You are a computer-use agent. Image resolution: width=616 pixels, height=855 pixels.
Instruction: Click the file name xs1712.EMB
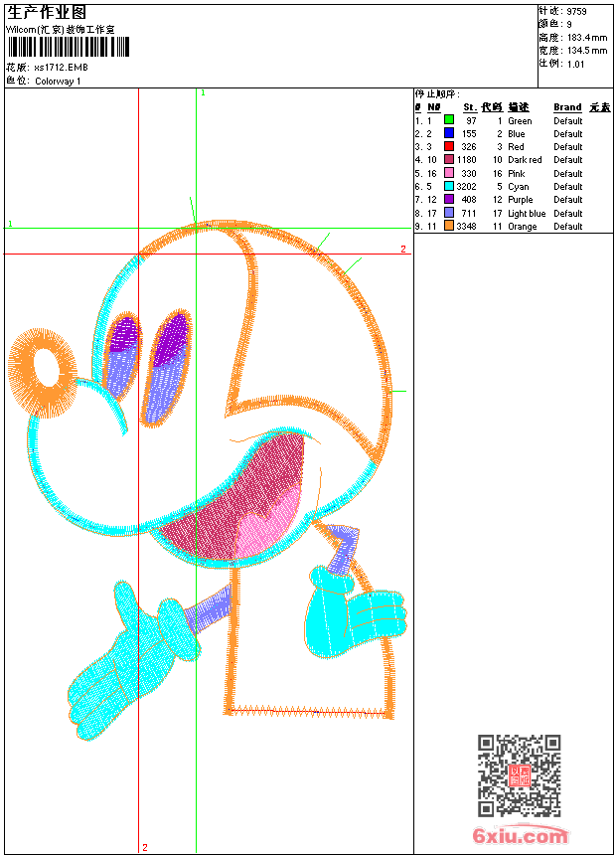pos(61,68)
